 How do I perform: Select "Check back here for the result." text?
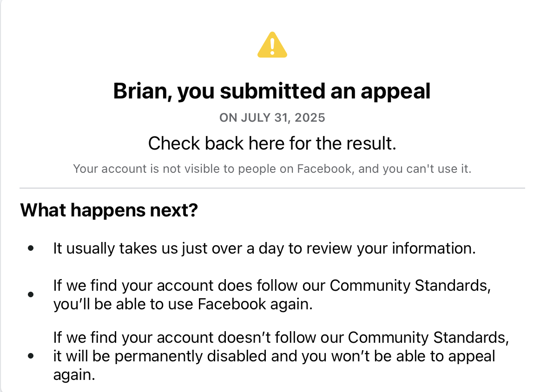272,144
